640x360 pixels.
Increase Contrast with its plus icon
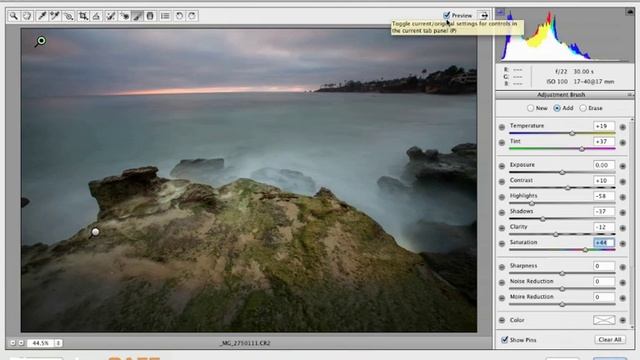pyautogui.click(x=622, y=182)
